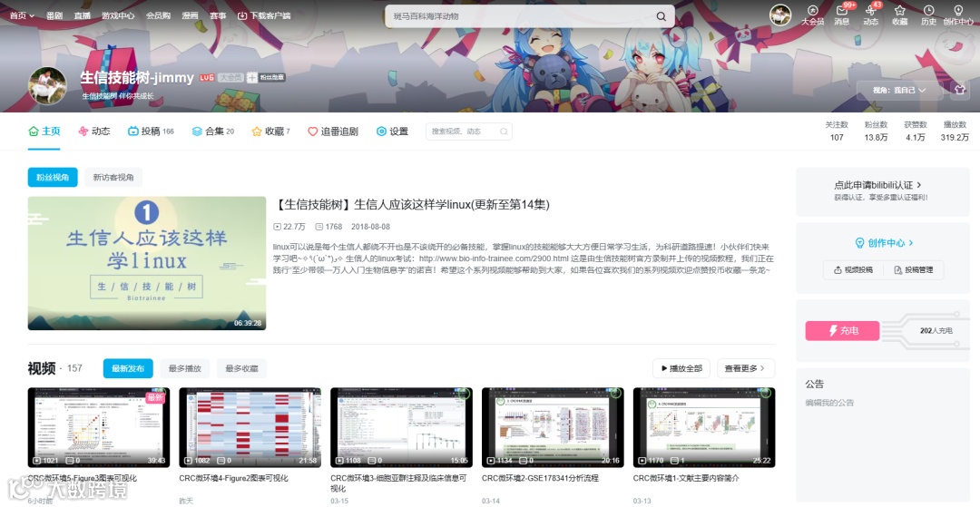Image resolution: width=980 pixels, height=507 pixels.
Task: Open 会员购 in top navigation
Action: (158, 15)
